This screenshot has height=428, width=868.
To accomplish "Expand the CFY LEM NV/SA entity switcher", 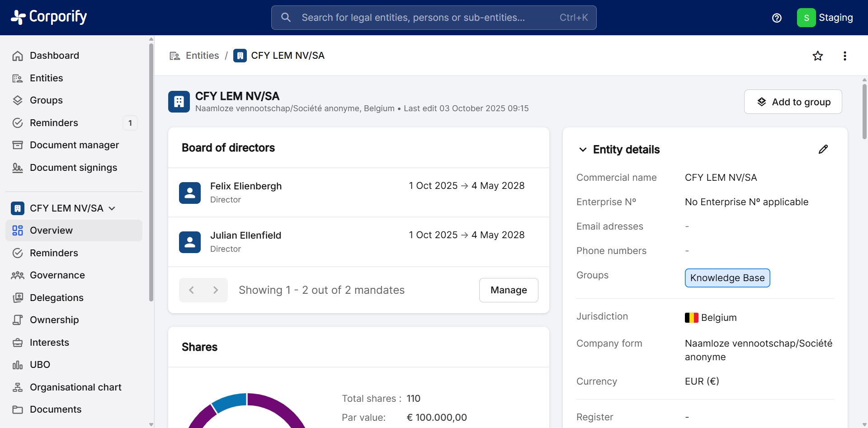I will (x=112, y=208).
